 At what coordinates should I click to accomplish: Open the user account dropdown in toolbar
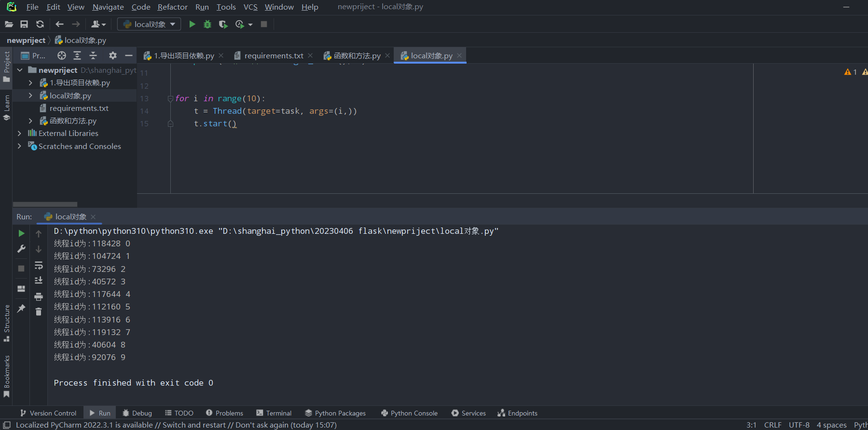click(x=98, y=24)
